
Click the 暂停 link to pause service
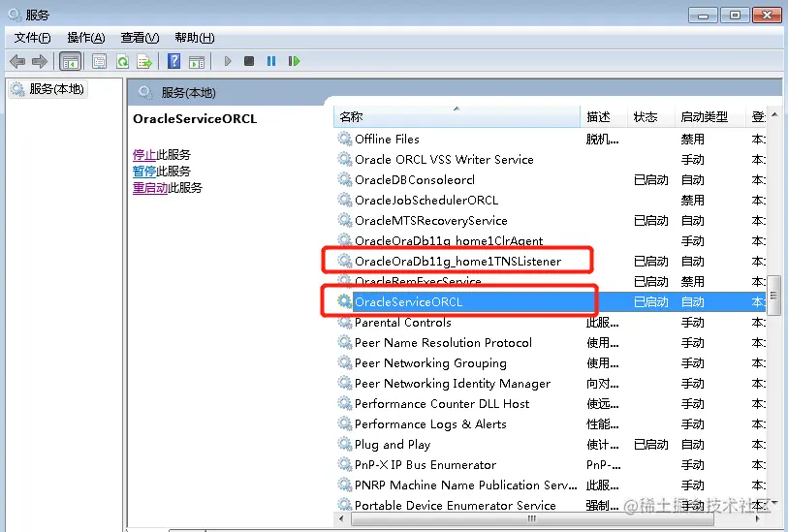144,172
